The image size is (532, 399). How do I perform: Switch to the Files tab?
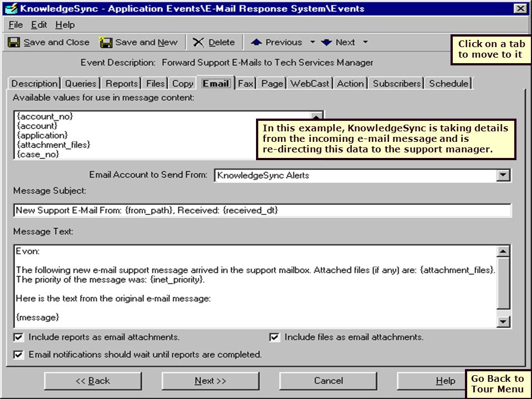point(155,84)
